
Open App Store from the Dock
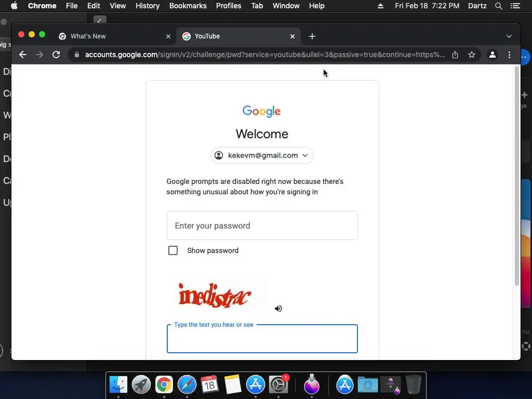tap(256, 385)
